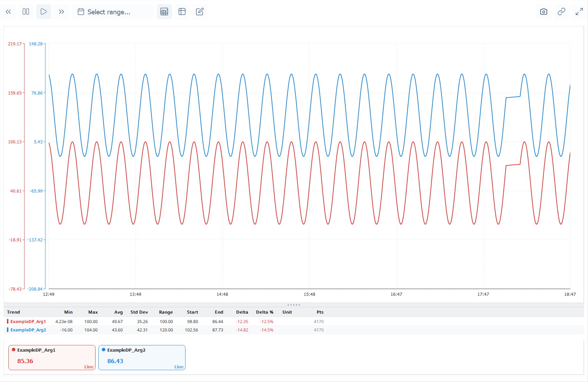Open the Line type label on ExampleDP_Arg1 card

point(89,367)
